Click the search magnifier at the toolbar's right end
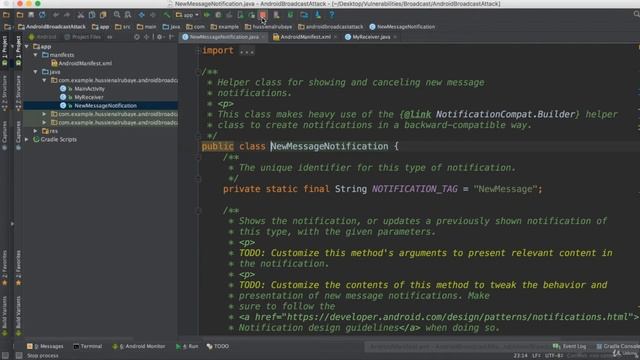Screen dimensions: 640x360 (x=636, y=15)
